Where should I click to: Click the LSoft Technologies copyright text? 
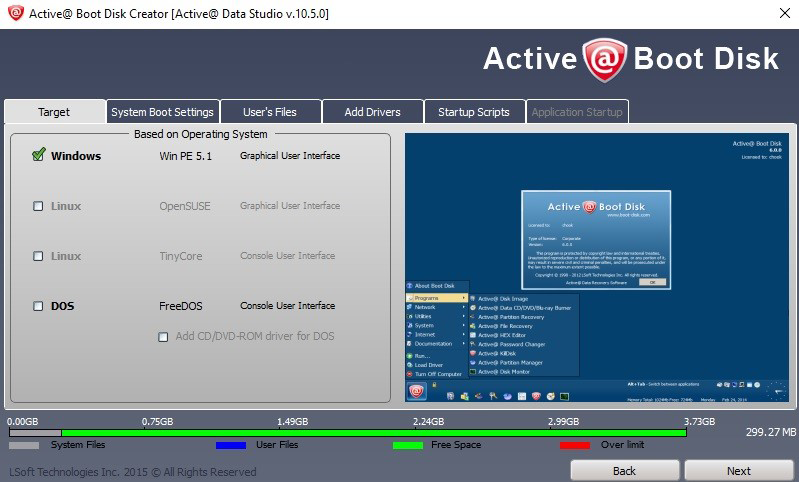tap(132, 472)
